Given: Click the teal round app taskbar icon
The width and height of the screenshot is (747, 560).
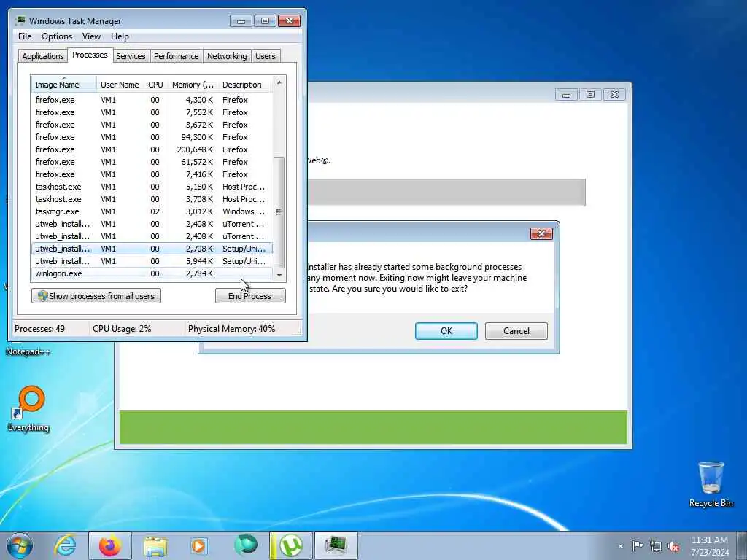Looking at the screenshot, I should pyautogui.click(x=245, y=545).
